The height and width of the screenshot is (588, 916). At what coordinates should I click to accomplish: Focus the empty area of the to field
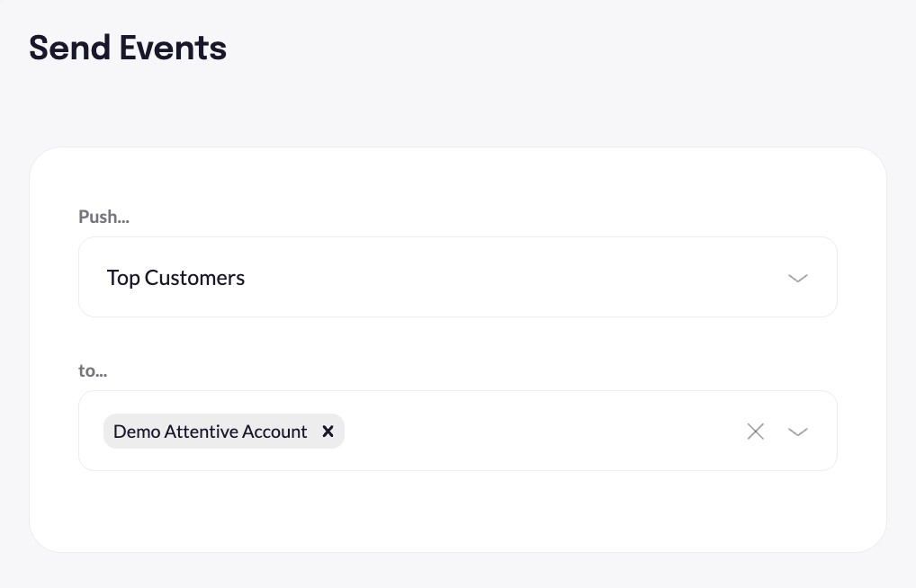[x=540, y=432]
